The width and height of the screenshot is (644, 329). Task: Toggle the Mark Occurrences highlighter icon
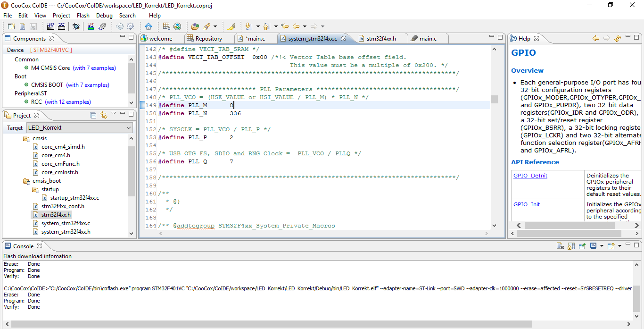click(231, 26)
